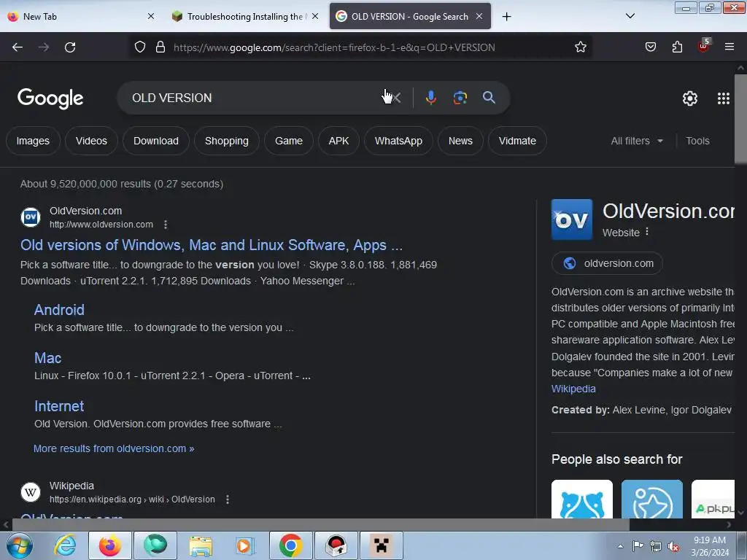
Task: Open the Firefox hamburger application menu
Action: 729,47
